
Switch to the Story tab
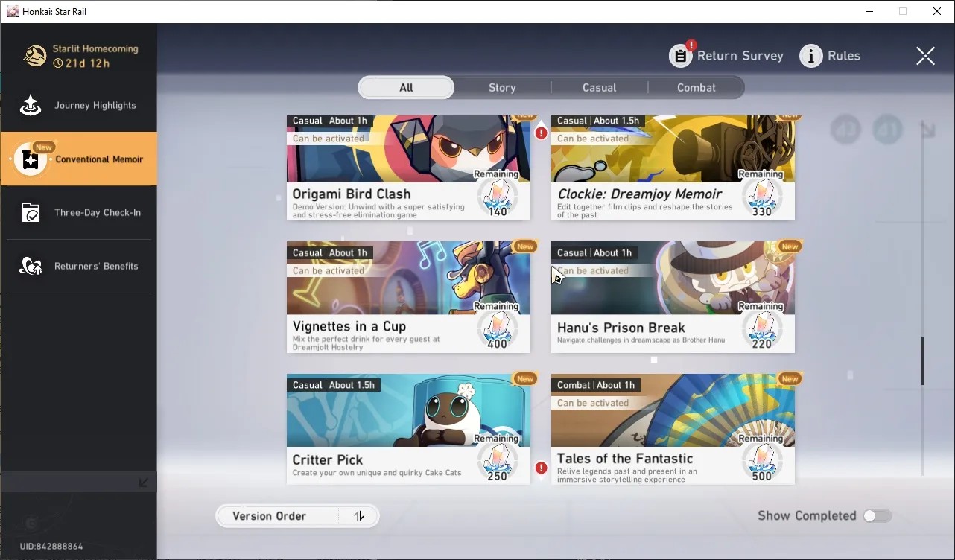point(502,88)
